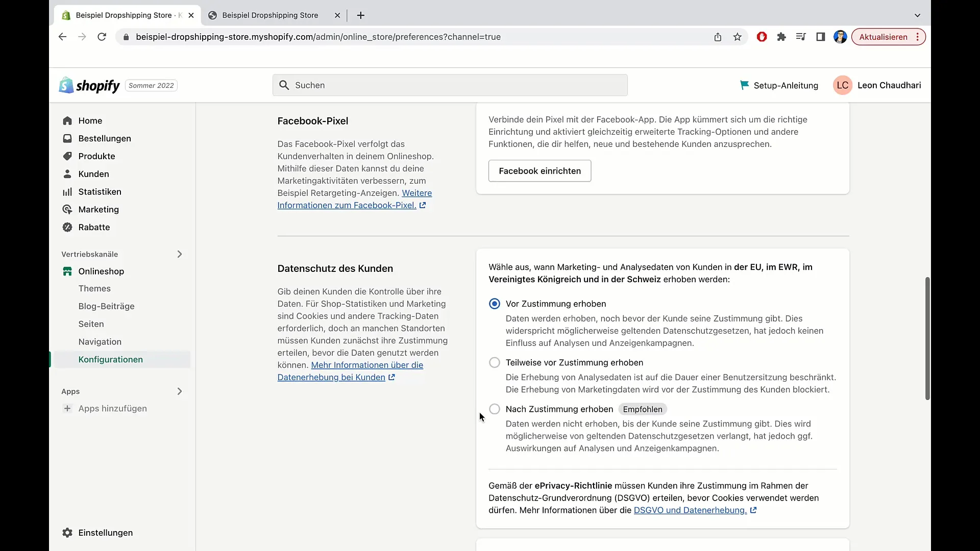Click the browser address bar URL

[318, 37]
